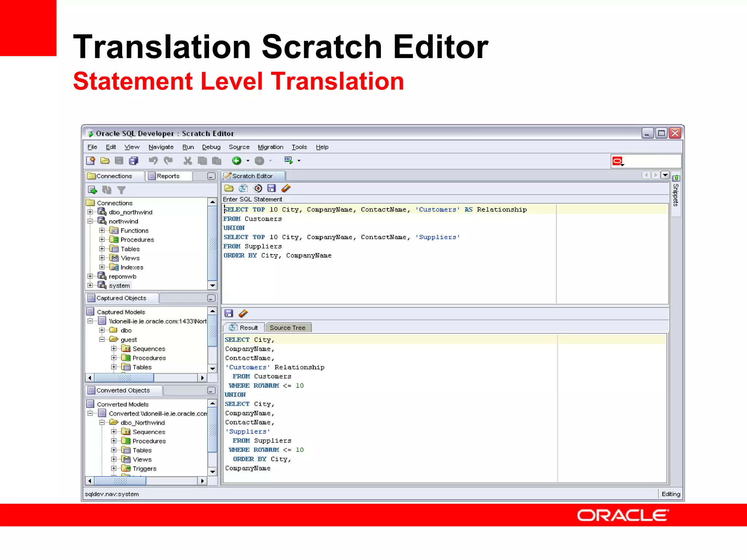Click the New Connection icon with green plus
747x560 pixels.
[92, 190]
